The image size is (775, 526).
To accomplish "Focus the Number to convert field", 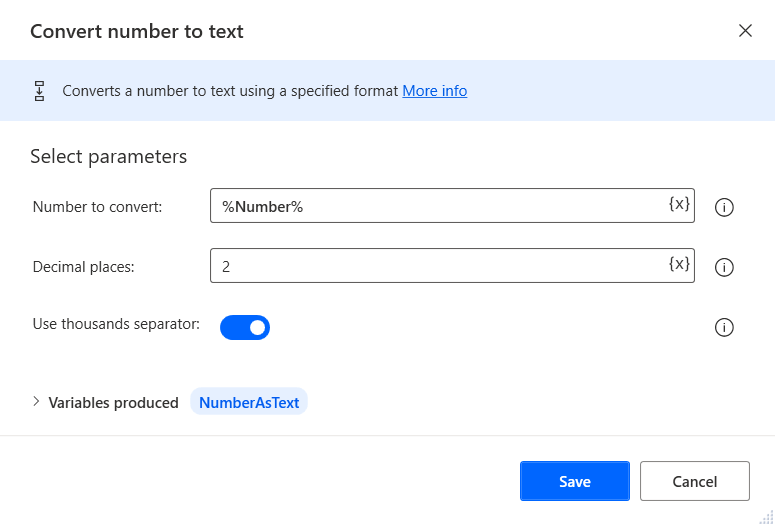I will pos(440,206).
